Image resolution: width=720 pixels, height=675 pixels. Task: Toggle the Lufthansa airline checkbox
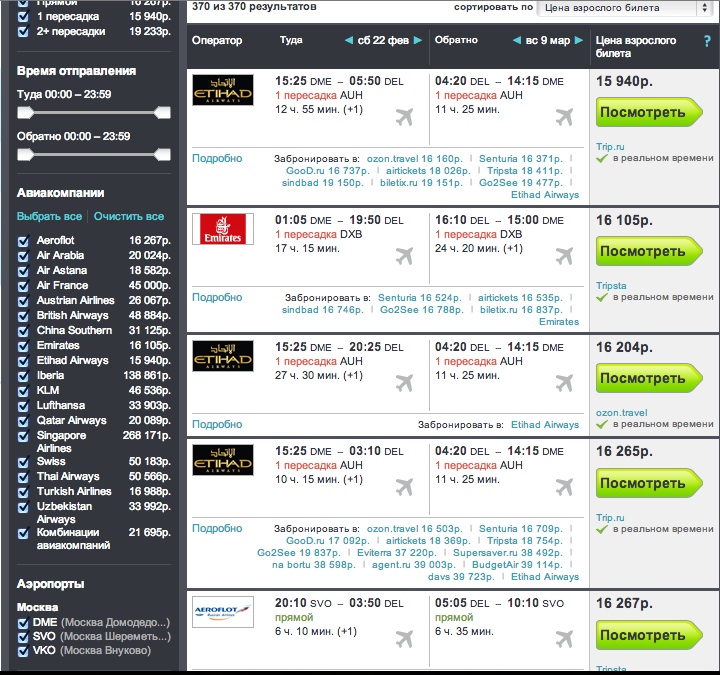[x=24, y=406]
